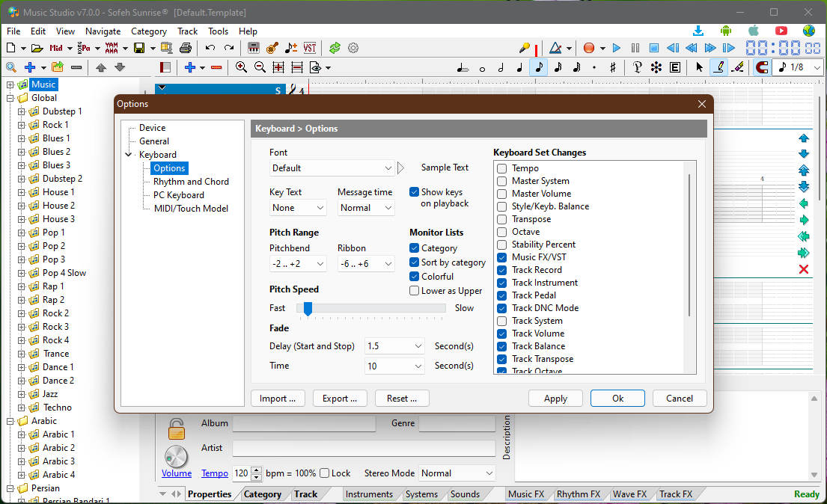This screenshot has height=504, width=827.
Task: Click the guitar icon in toolbar
Action: (x=272, y=48)
